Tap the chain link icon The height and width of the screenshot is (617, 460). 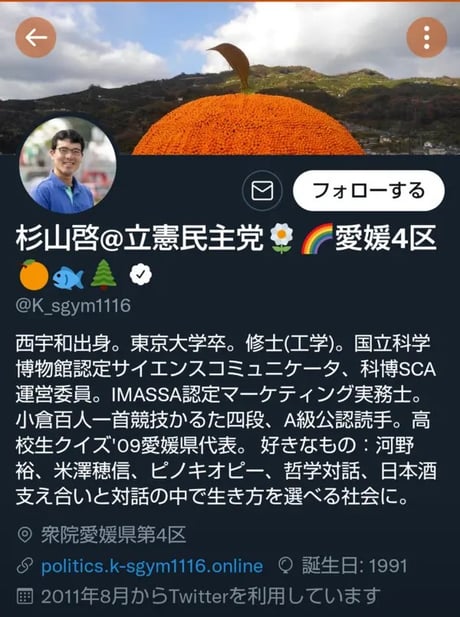click(25, 566)
